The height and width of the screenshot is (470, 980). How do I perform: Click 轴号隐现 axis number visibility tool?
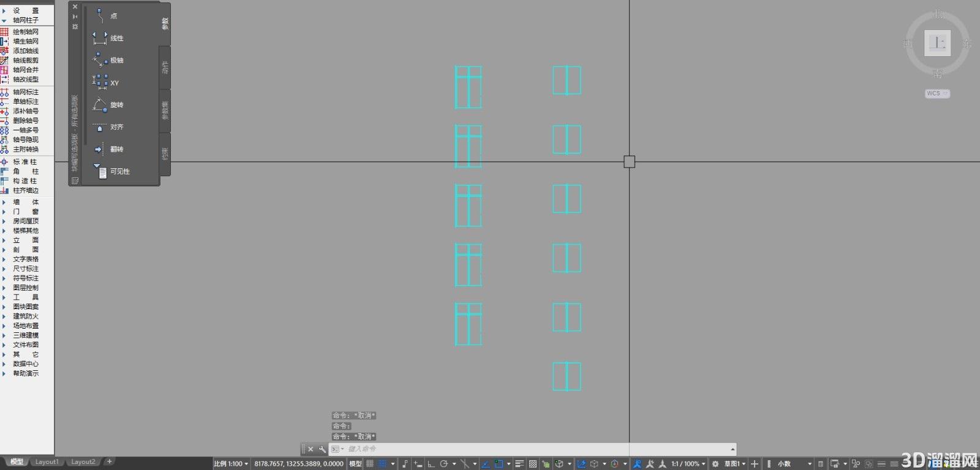tap(20, 140)
